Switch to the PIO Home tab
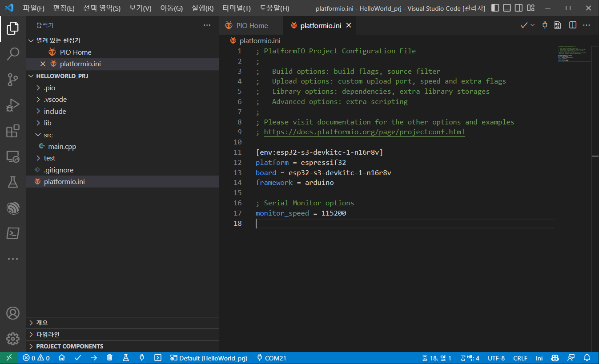Viewport: 599px width, 364px height. [x=251, y=25]
